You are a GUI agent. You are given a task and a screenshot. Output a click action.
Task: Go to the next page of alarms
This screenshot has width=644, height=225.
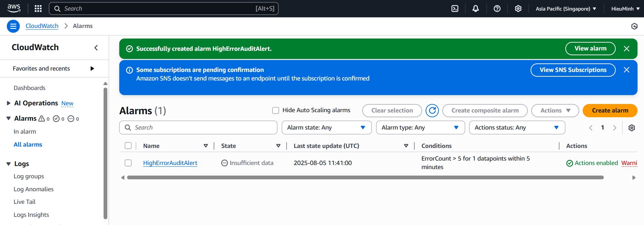tap(615, 127)
